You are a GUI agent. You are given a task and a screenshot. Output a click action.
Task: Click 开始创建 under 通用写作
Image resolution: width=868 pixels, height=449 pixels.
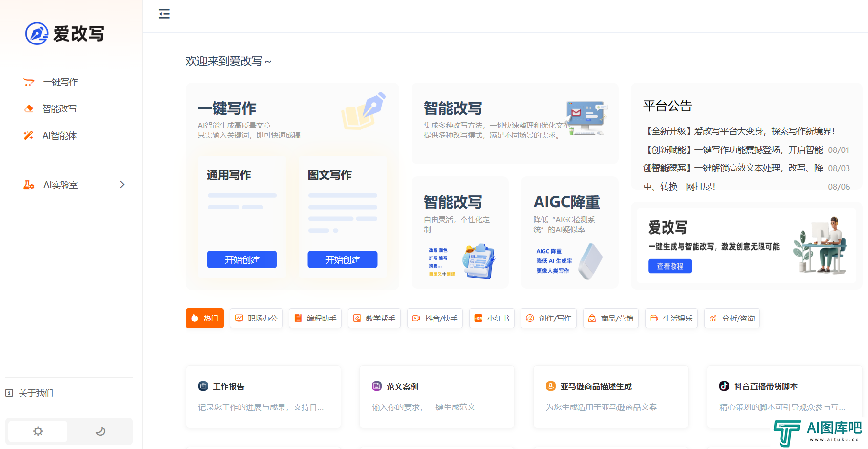[x=242, y=259]
